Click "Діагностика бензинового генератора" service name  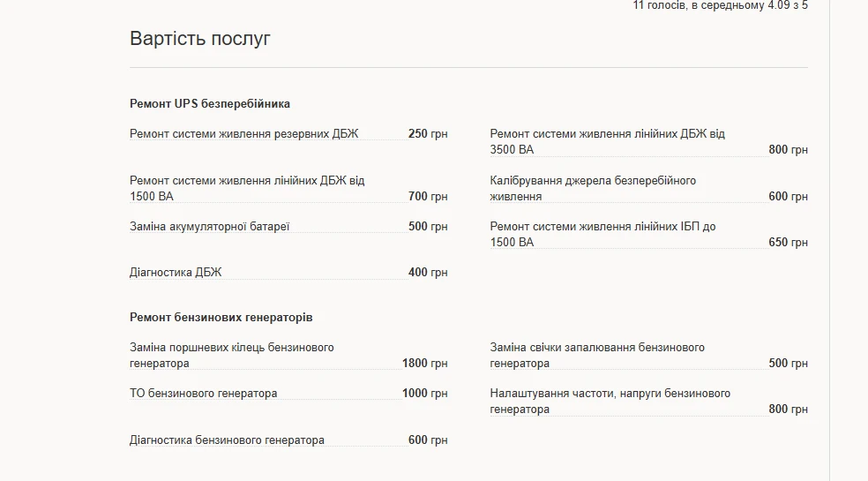227,440
